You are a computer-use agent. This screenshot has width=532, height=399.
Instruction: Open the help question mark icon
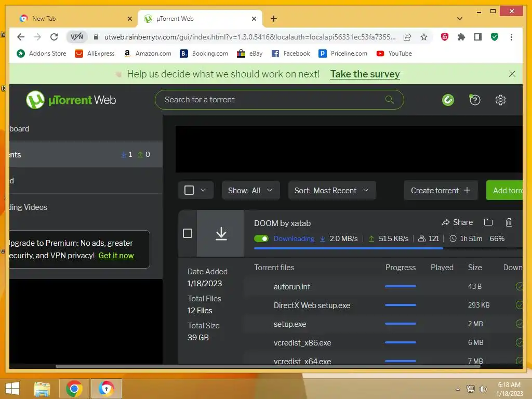(475, 100)
